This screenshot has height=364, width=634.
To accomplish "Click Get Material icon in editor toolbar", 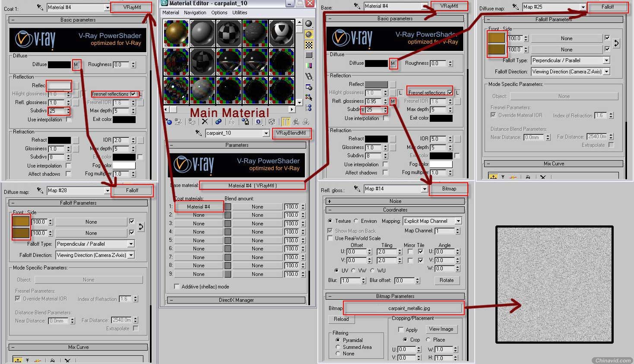I will coord(168,122).
